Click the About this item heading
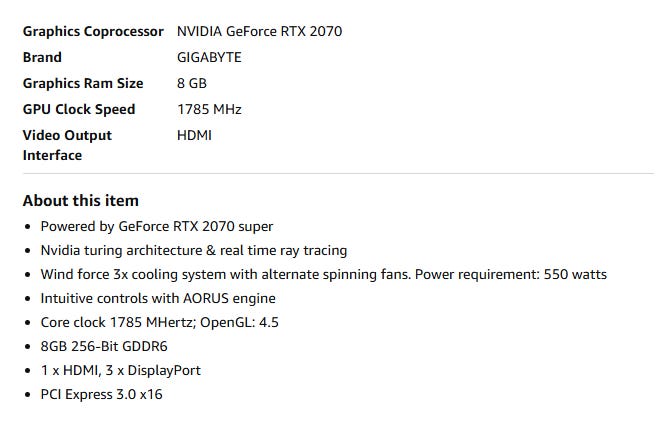The image size is (670, 425). point(81,201)
